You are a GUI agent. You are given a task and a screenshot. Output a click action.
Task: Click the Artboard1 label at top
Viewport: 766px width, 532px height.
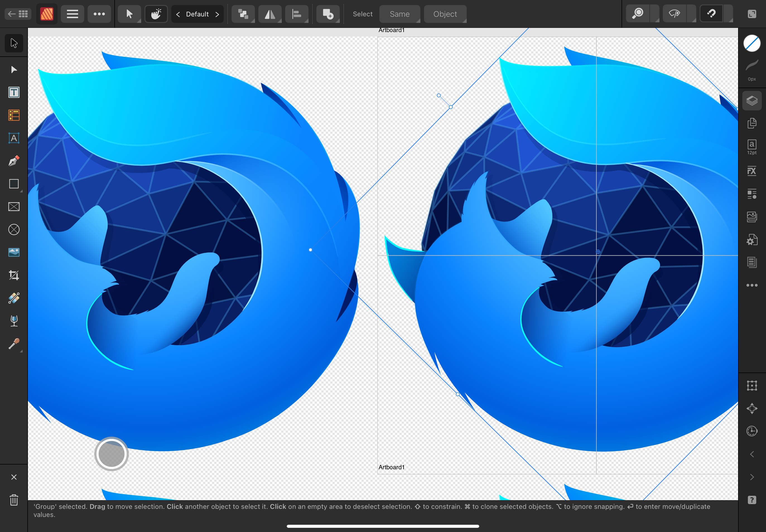(391, 30)
